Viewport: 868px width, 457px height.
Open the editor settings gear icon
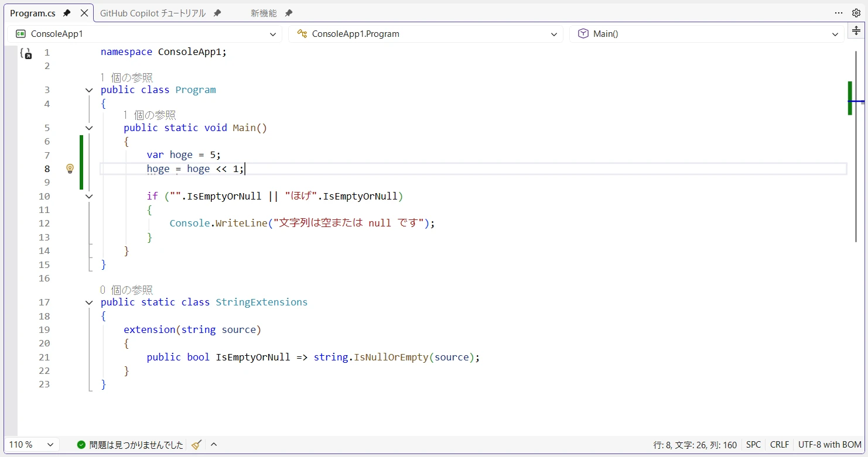[856, 13]
